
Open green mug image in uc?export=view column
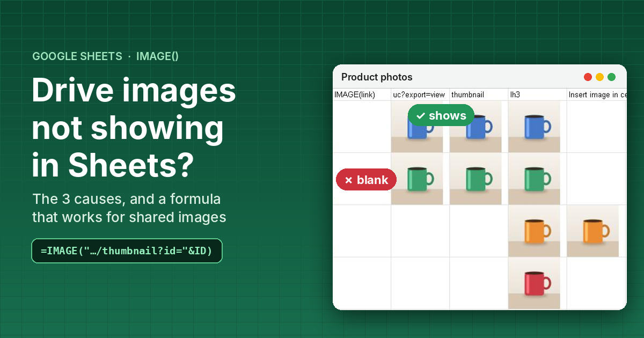pyautogui.click(x=417, y=179)
